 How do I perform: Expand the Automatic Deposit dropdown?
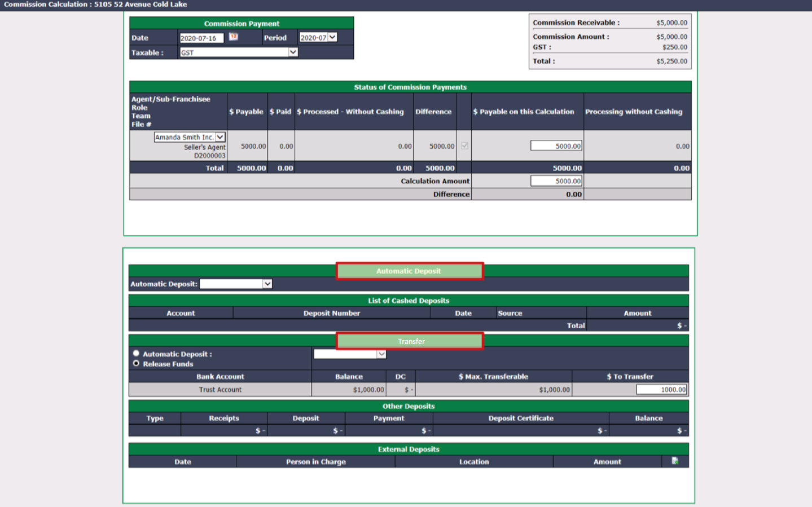click(236, 284)
